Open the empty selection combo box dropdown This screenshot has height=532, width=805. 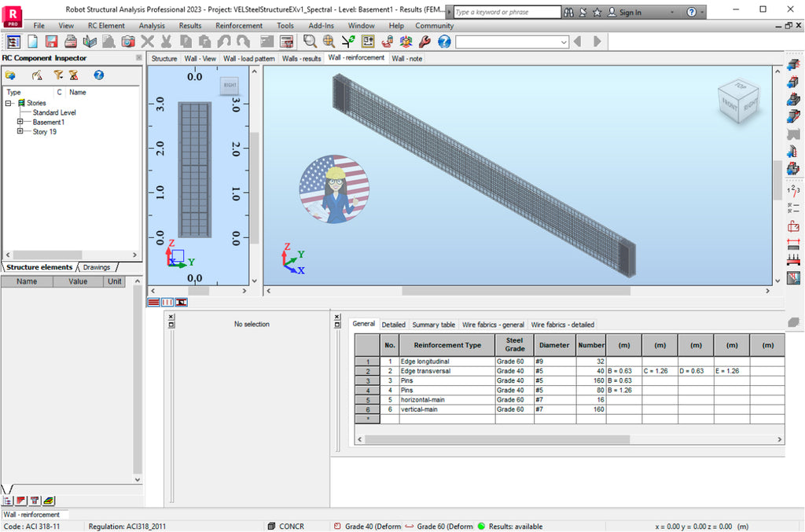(x=563, y=42)
